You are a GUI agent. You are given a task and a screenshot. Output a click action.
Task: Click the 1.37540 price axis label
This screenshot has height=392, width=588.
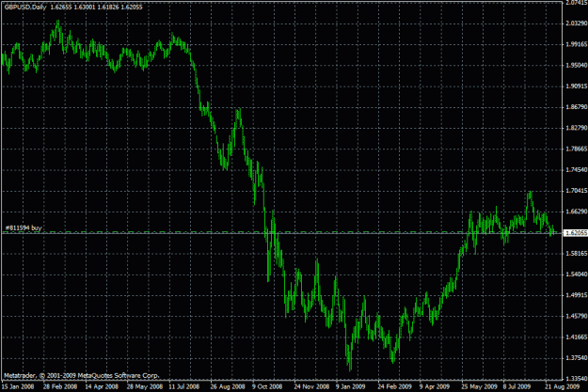pyautogui.click(x=577, y=358)
